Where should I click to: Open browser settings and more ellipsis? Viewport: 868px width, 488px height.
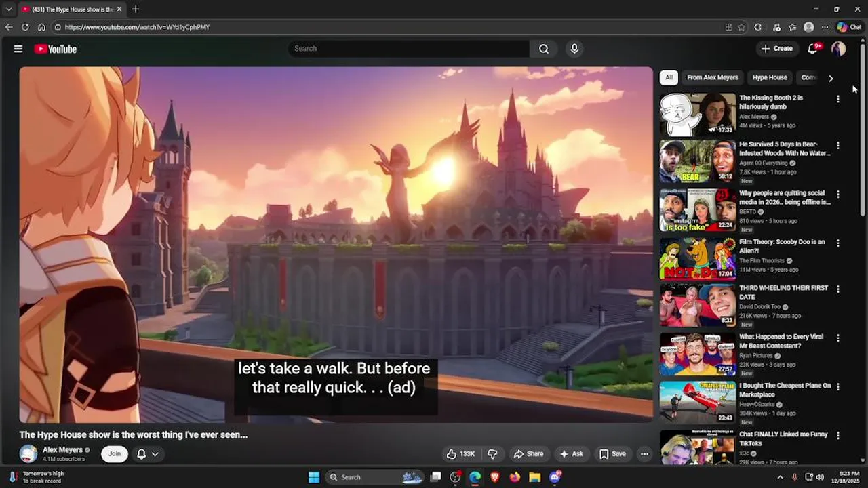point(825,27)
